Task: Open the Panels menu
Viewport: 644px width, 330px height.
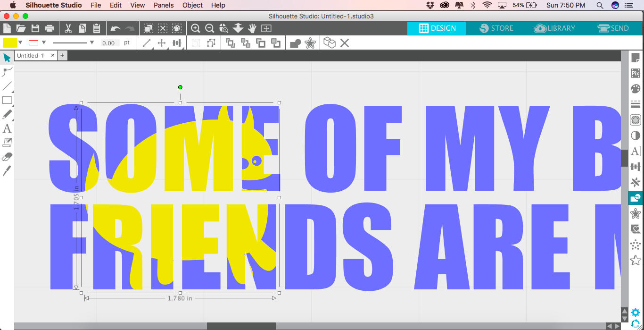Action: [164, 5]
